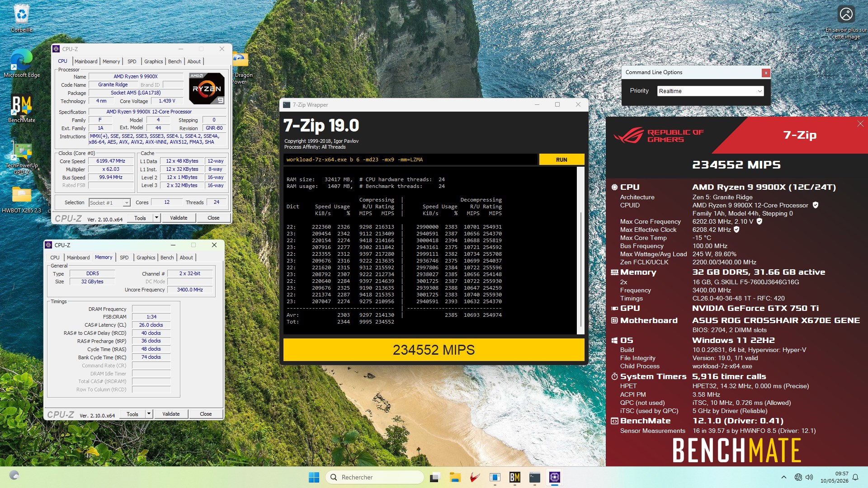This screenshot has width=868, height=488.
Task: Switch to CPU tab in lower CPU-Z window
Action: coord(55,258)
